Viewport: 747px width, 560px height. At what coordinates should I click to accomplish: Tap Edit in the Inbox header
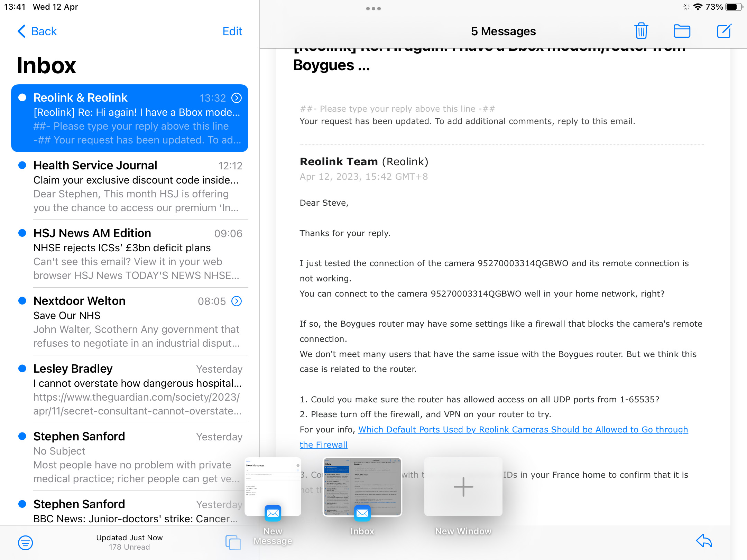pyautogui.click(x=232, y=31)
